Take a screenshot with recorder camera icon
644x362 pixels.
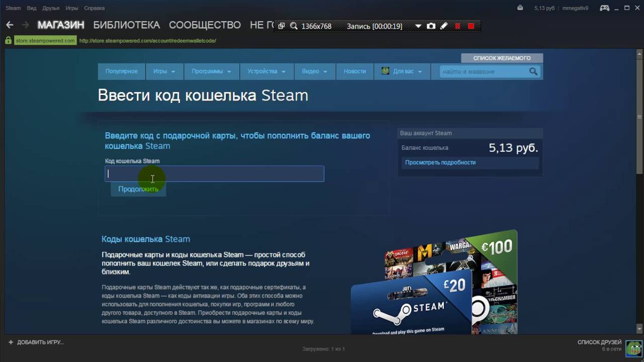[431, 26]
